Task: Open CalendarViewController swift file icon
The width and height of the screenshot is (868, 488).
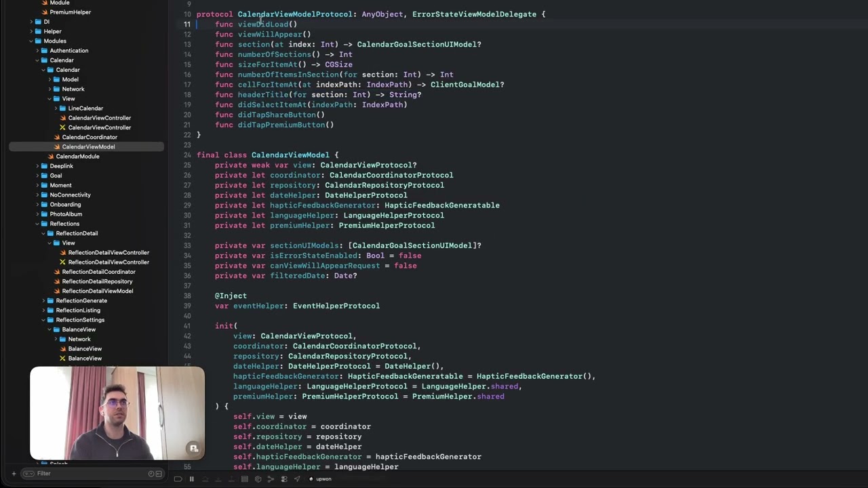Action: click(x=62, y=118)
